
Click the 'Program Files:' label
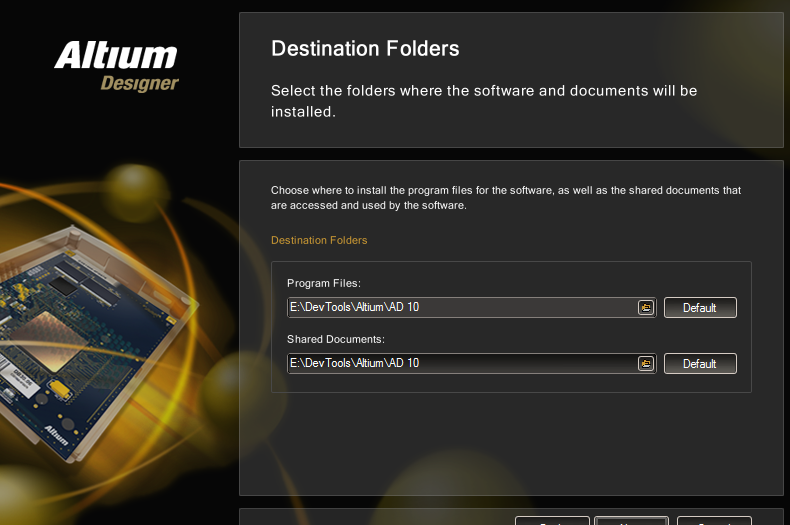coord(324,283)
